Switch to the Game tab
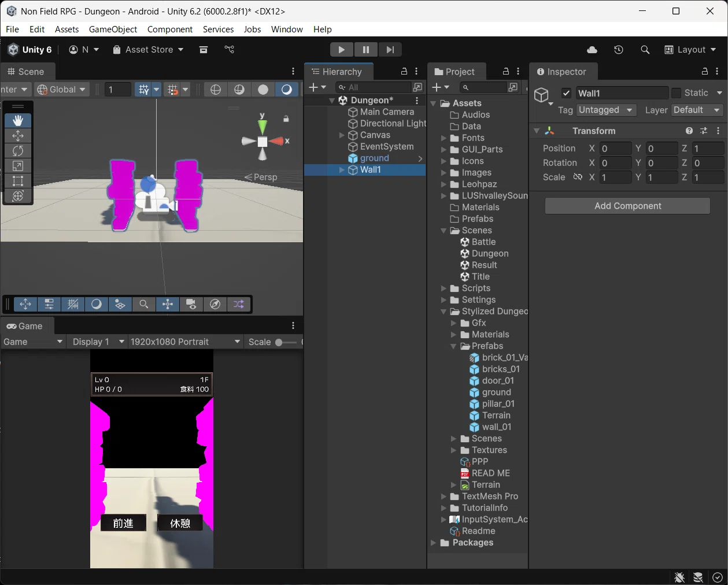 (x=25, y=326)
